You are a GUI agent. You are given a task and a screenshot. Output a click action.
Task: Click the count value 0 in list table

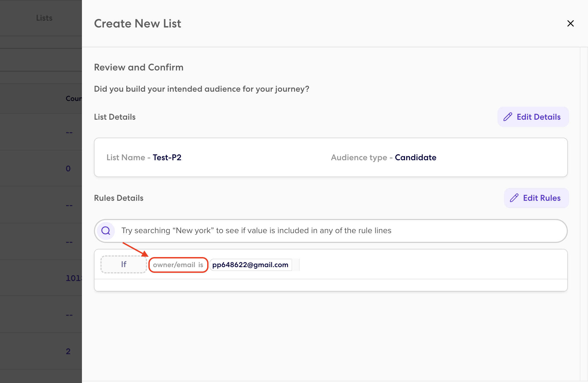click(68, 169)
